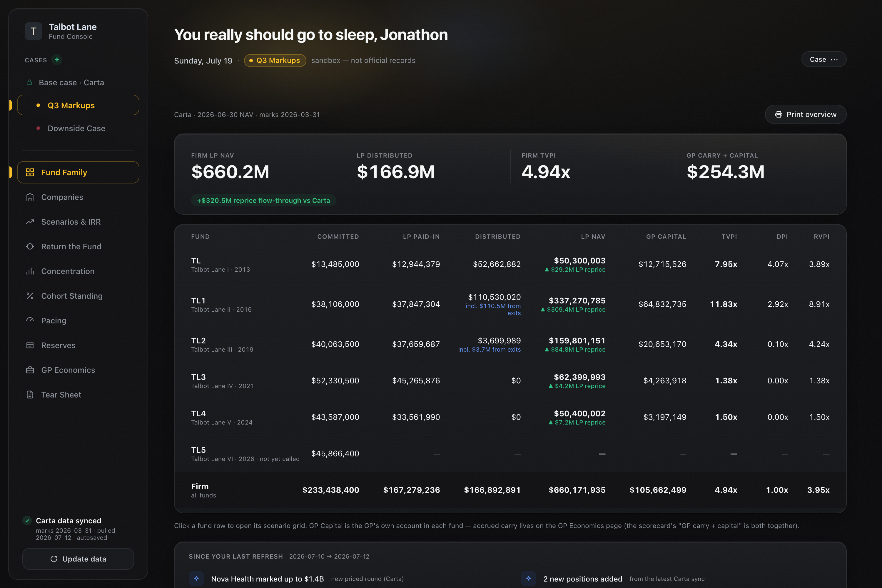This screenshot has height=588, width=882.
Task: Click 'incl. $110.5M from exits' note
Action: [x=493, y=309]
